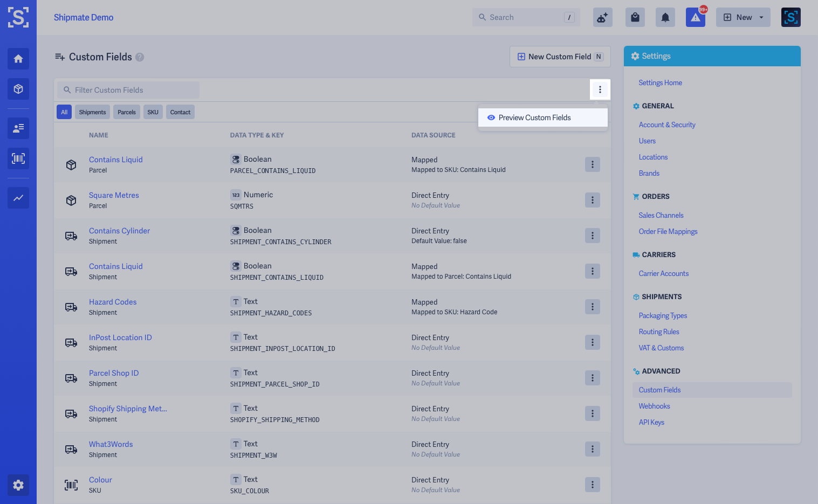Open Locations settings
Image resolution: width=818 pixels, height=504 pixels.
tap(653, 157)
